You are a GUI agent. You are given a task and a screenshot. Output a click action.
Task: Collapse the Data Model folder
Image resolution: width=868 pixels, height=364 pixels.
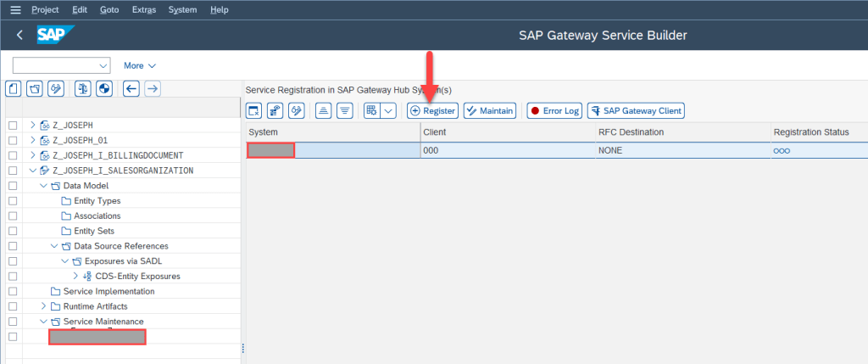[x=44, y=186]
